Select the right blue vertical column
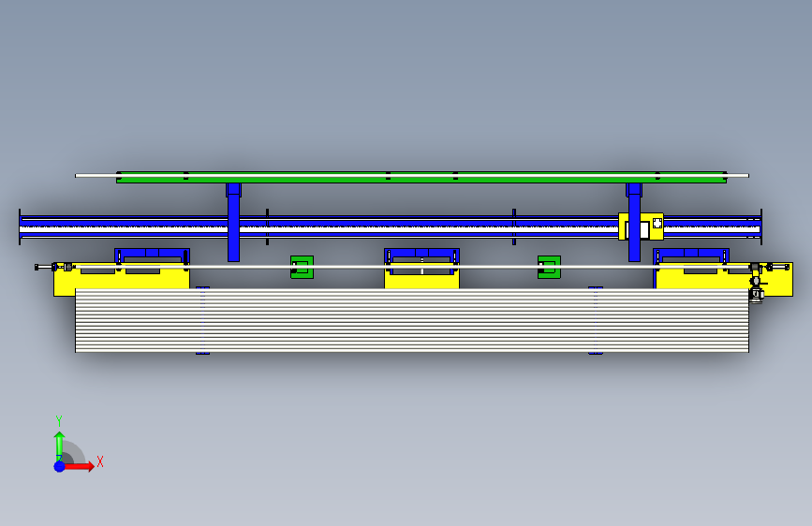 coord(634,222)
